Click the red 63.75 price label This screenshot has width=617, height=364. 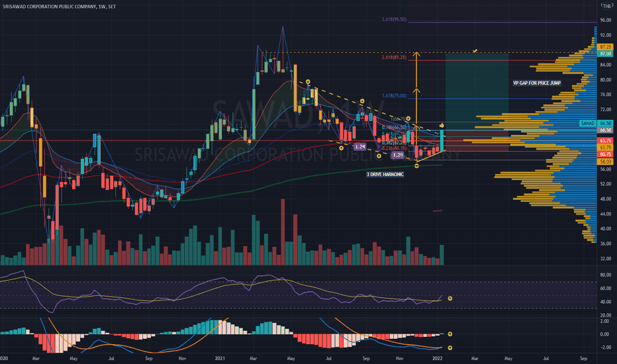tap(605, 140)
